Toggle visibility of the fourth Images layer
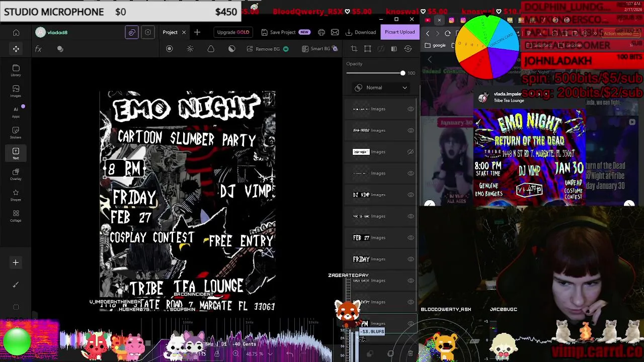 tap(411, 173)
